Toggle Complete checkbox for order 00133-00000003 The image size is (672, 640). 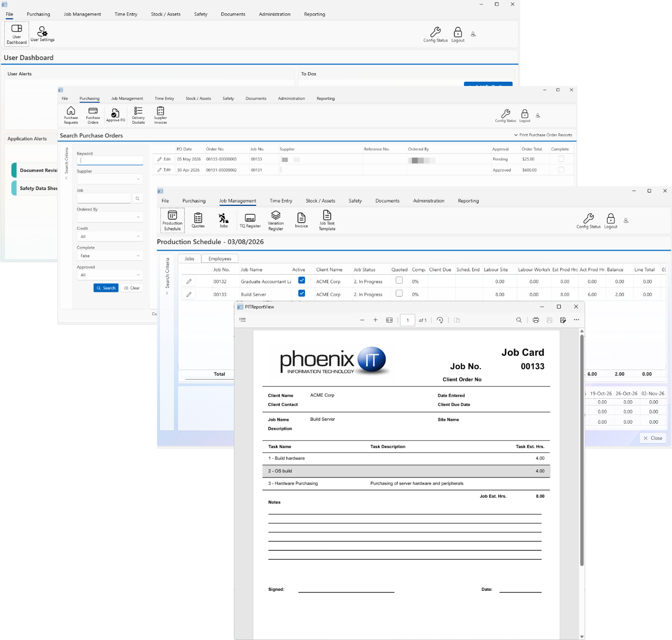pos(561,159)
